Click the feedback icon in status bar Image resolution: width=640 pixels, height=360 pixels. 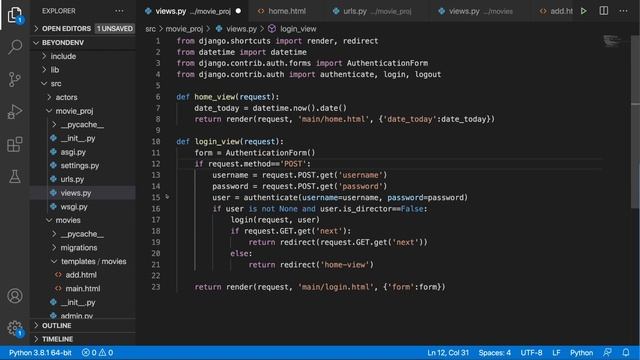click(607, 353)
